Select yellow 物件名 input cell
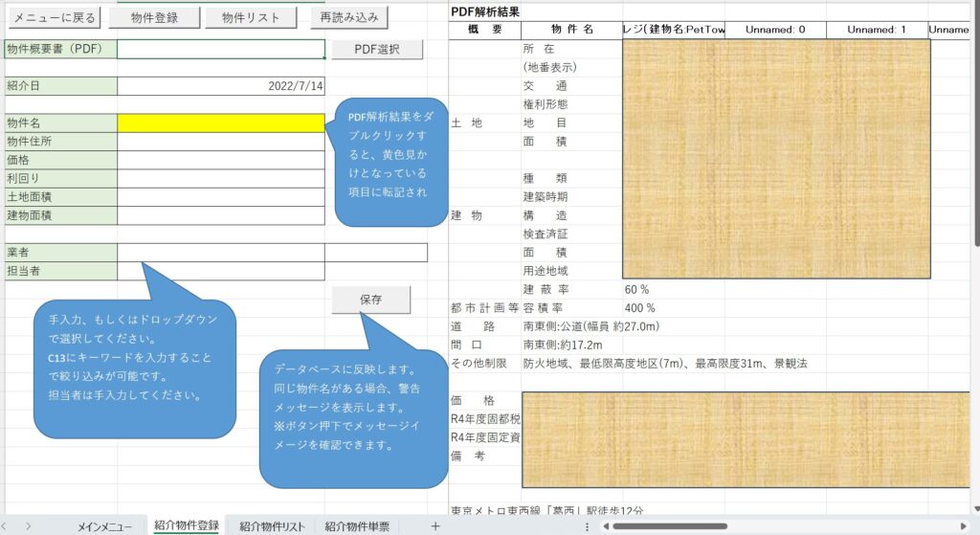Viewport: 980px width, 535px height. pyautogui.click(x=221, y=123)
